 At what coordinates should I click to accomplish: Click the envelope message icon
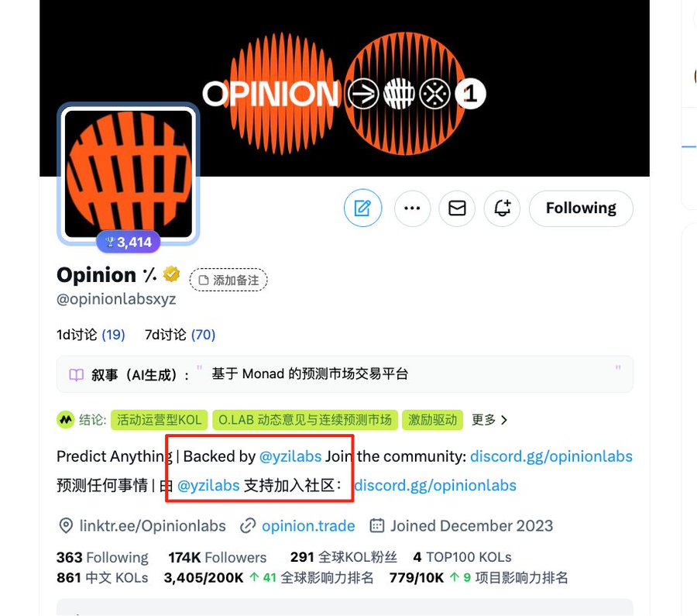click(457, 208)
